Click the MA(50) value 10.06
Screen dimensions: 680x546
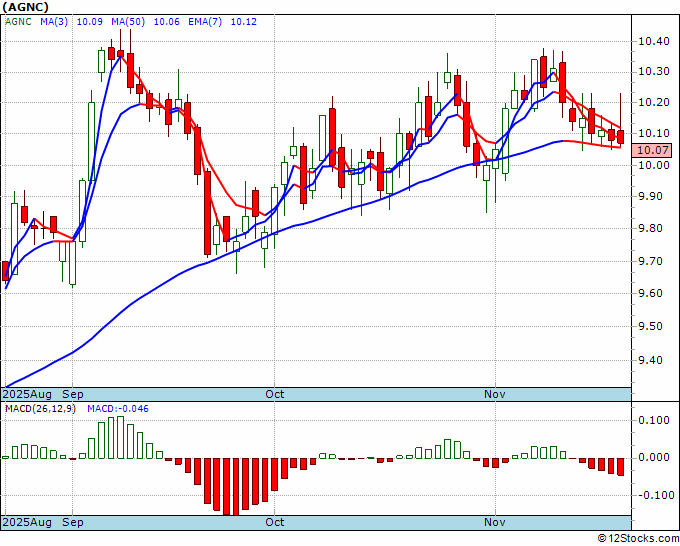pyautogui.click(x=167, y=22)
